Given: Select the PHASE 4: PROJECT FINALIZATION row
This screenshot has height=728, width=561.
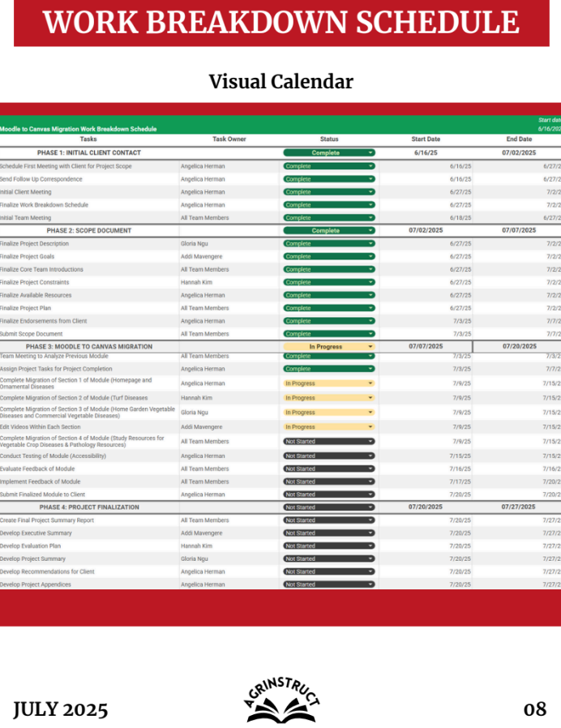Looking at the screenshot, I should (x=280, y=507).
